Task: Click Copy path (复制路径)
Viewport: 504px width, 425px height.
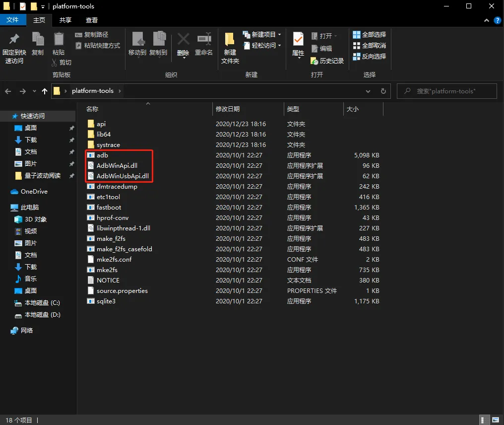Action: [x=92, y=35]
